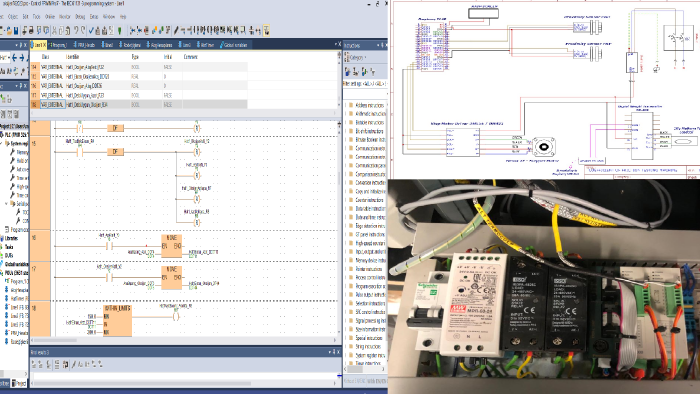Expand the Bistable instructions category

[346, 122]
